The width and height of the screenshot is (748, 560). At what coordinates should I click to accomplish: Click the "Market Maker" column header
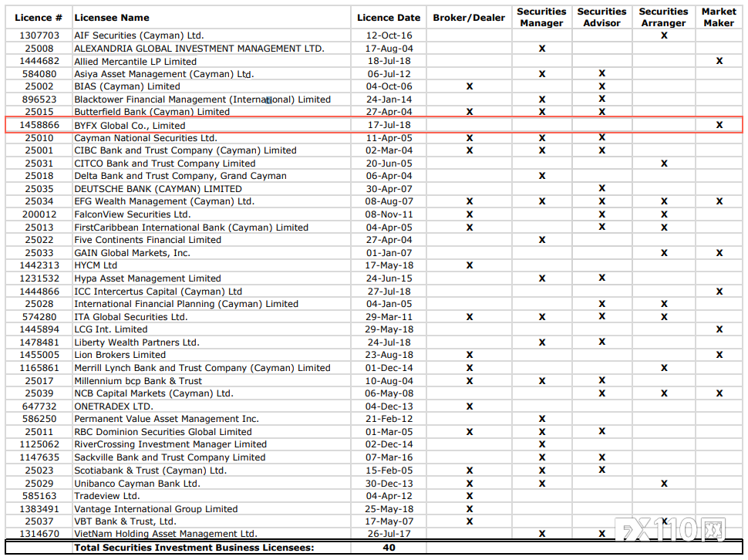pyautogui.click(x=719, y=17)
